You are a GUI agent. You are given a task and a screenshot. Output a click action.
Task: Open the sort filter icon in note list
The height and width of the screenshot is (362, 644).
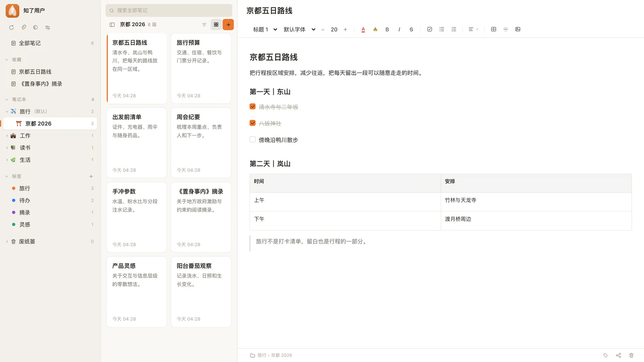pos(204,25)
